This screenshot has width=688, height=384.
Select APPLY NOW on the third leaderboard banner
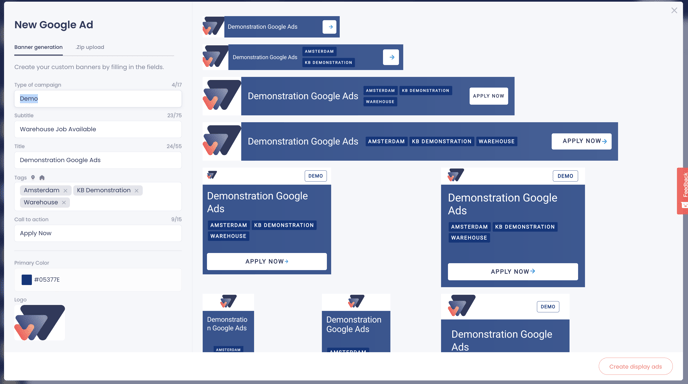489,96
